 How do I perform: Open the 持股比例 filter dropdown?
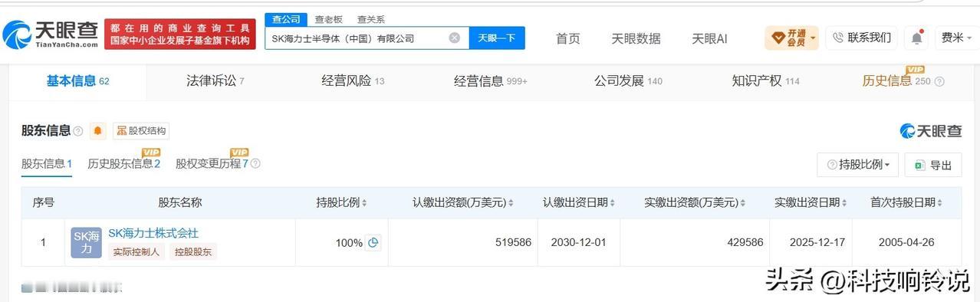(857, 165)
